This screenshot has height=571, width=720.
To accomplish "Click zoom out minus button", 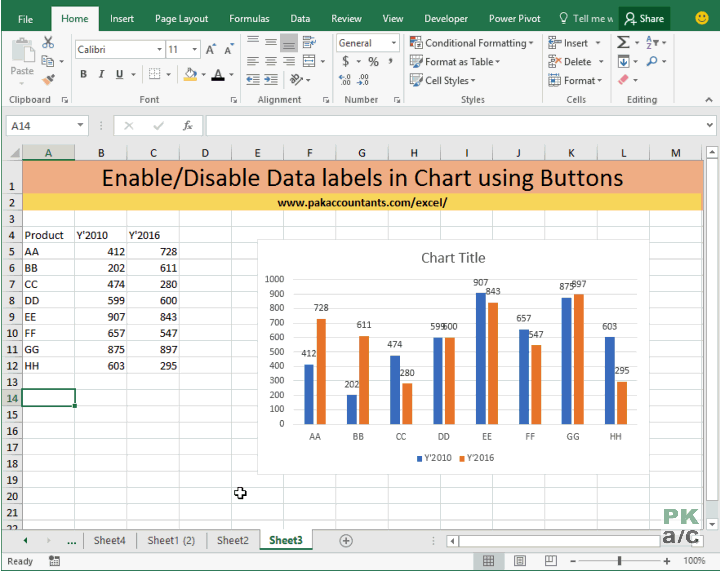I will point(573,560).
